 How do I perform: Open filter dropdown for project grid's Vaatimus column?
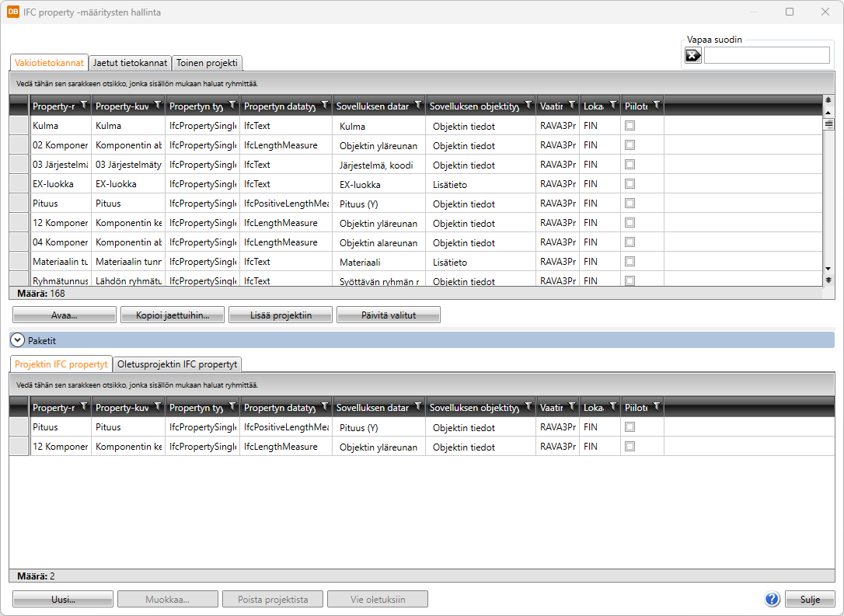571,406
